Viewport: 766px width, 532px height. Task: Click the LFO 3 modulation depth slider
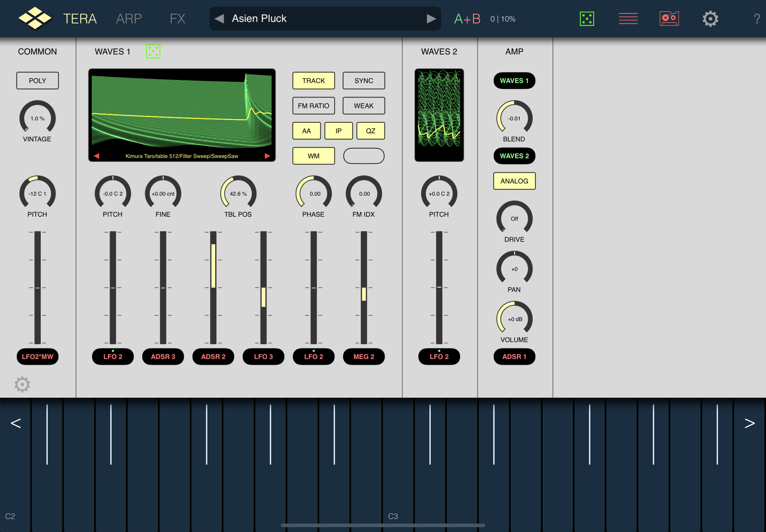[264, 287]
